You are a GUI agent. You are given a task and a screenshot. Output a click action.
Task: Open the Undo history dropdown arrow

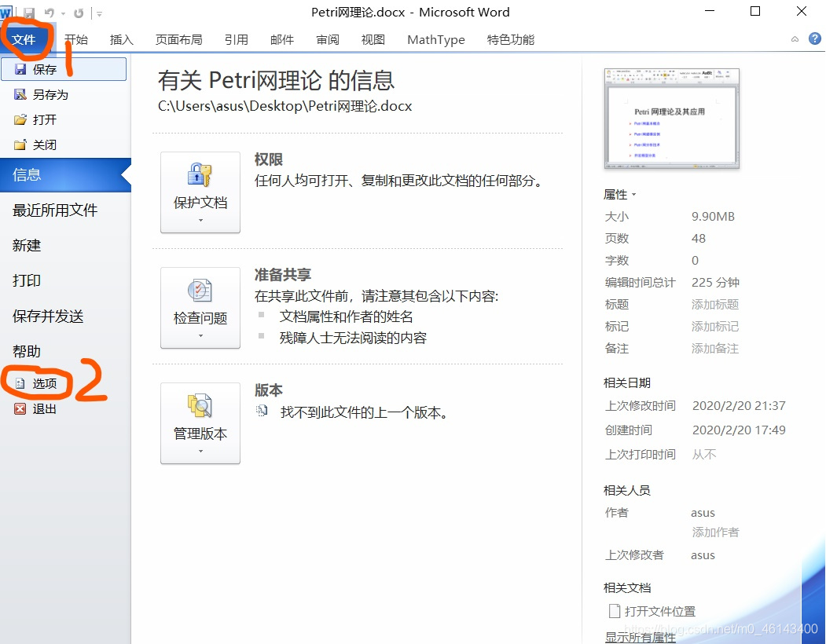63,13
